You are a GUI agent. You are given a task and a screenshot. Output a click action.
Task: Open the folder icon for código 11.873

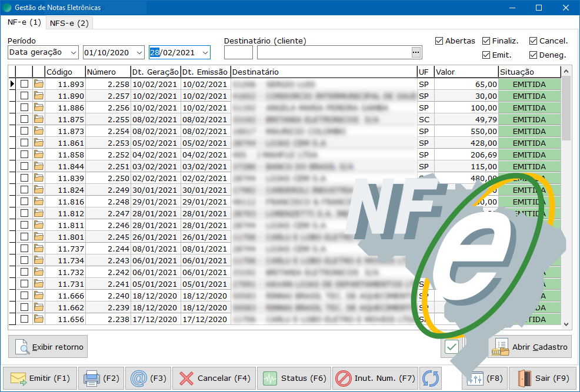(39, 131)
